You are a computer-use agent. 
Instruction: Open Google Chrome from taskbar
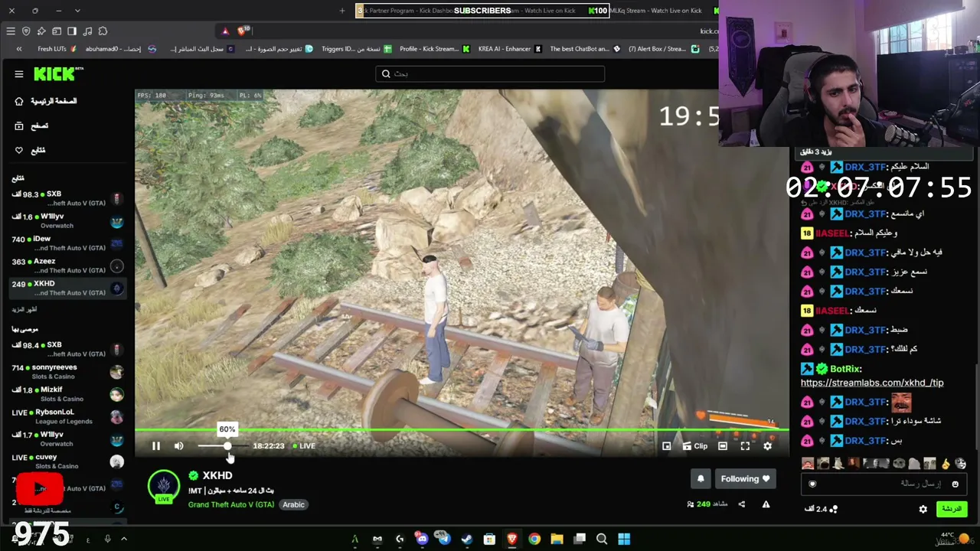(534, 540)
